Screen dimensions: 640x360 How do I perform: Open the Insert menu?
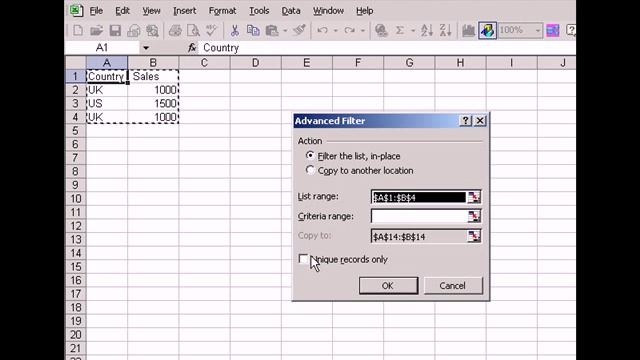point(184,11)
